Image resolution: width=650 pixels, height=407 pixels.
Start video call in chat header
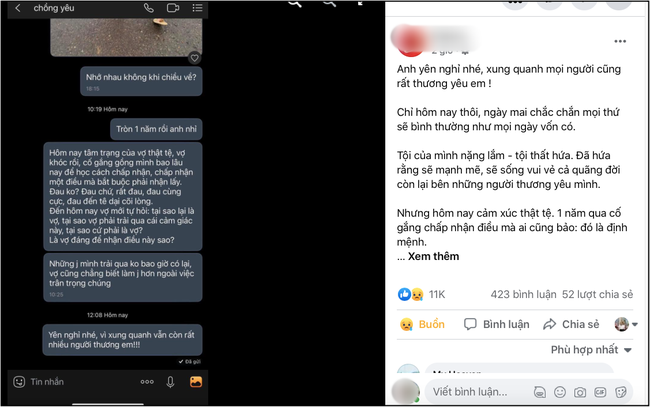click(x=173, y=8)
